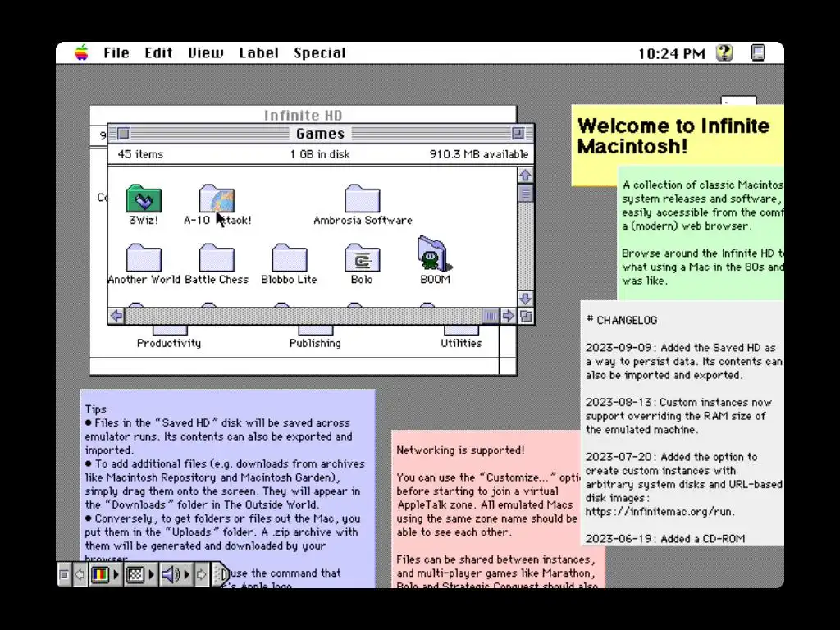Open the Help question mark menu
This screenshot has height=630, width=840.
[724, 52]
